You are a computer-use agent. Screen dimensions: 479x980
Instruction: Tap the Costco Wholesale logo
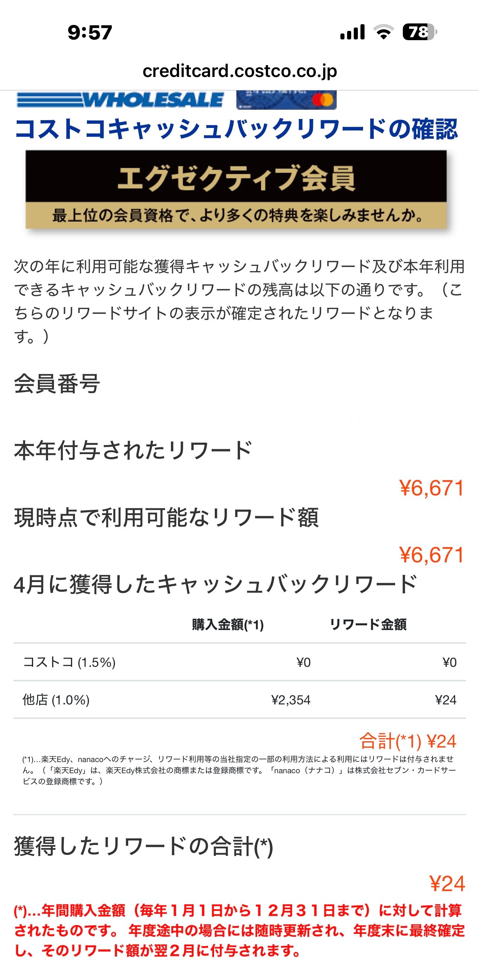tap(120, 100)
